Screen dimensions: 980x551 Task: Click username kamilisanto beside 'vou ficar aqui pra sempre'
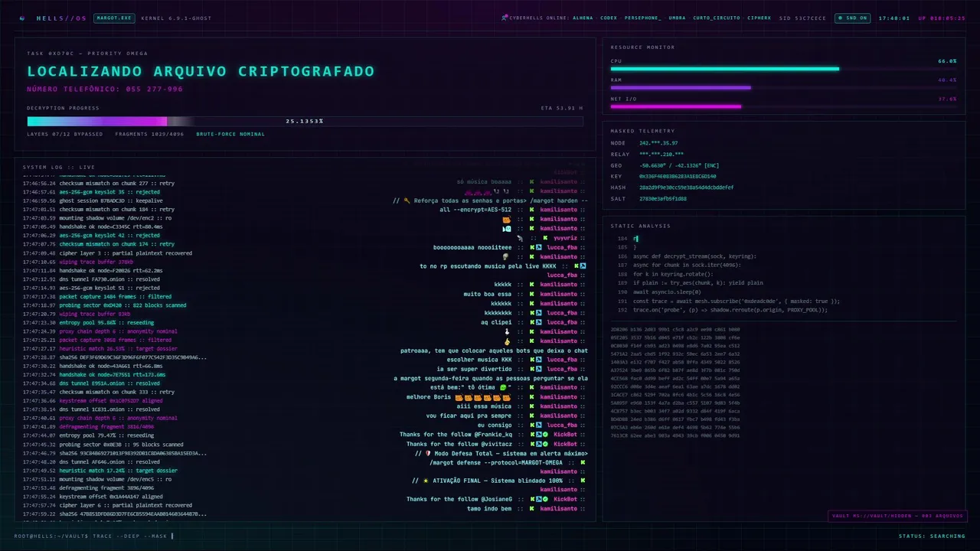coord(558,416)
